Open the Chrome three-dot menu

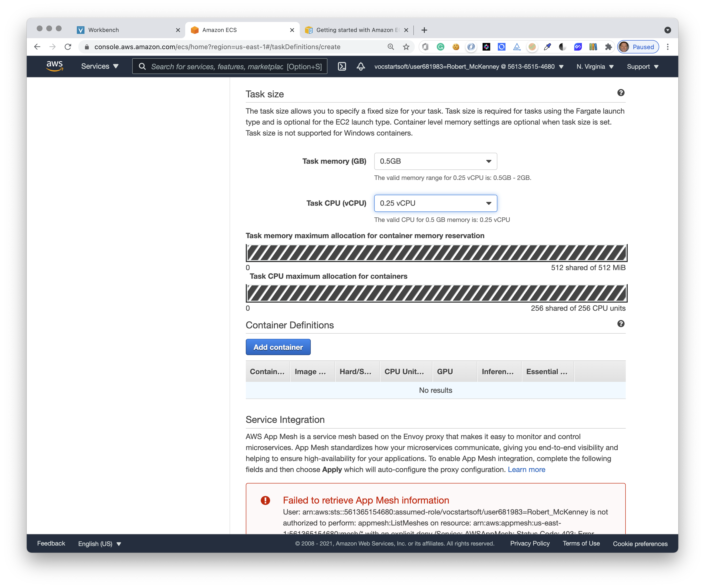pos(668,47)
